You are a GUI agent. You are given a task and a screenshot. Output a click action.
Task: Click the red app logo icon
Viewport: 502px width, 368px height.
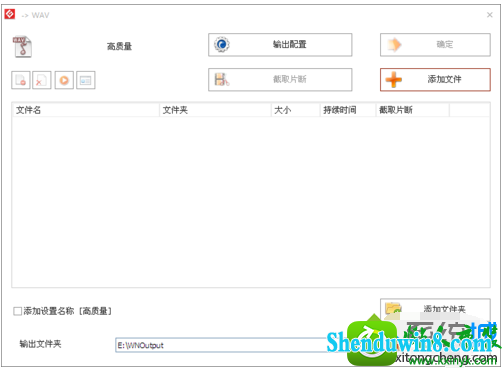10,14
